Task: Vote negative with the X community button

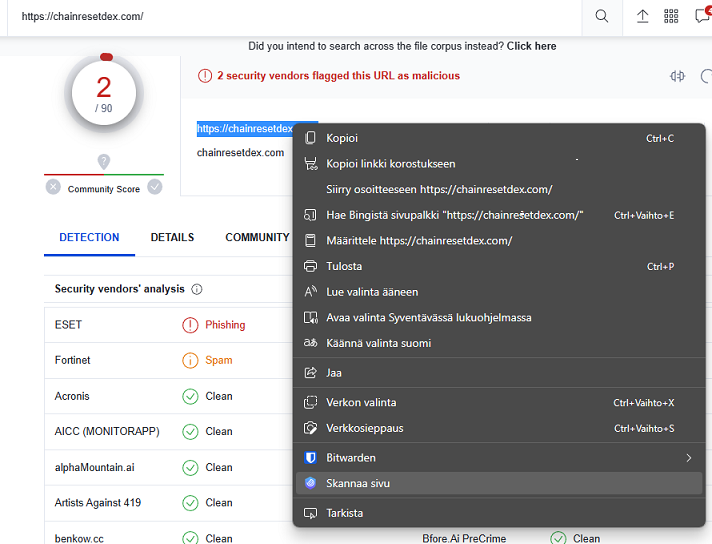Action: click(53, 187)
